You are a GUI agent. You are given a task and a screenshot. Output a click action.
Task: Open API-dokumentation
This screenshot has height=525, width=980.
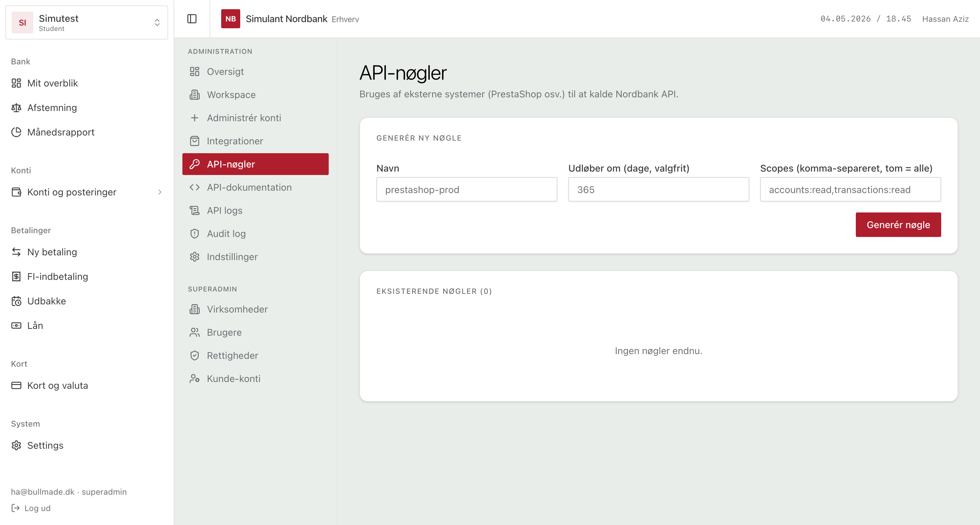255,187
